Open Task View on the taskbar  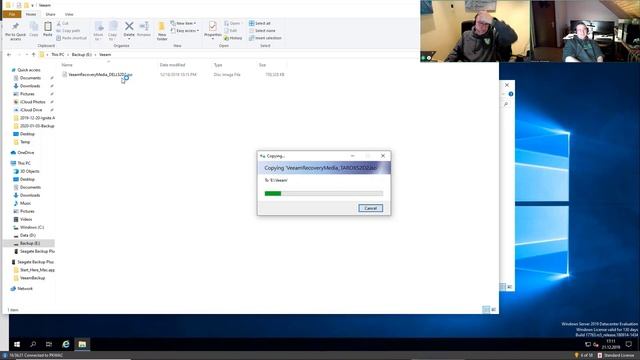pyautogui.click(x=49, y=344)
